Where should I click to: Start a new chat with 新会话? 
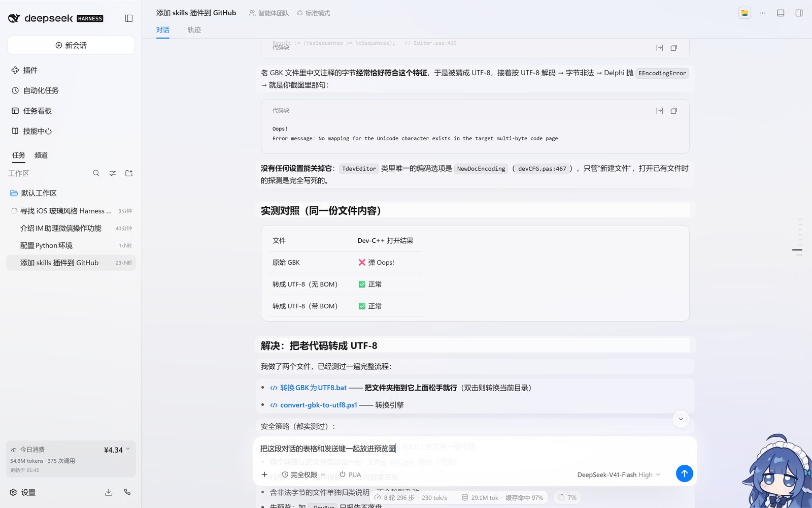(71, 45)
